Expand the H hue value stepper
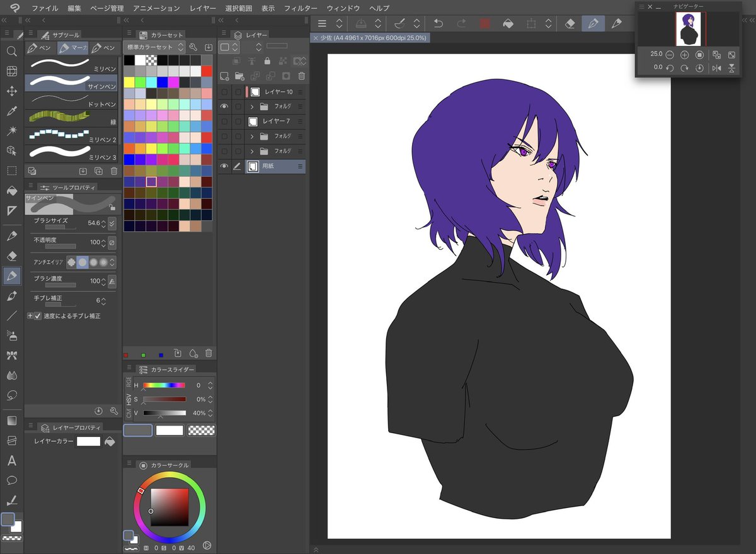This screenshot has width=756, height=554. tap(210, 385)
